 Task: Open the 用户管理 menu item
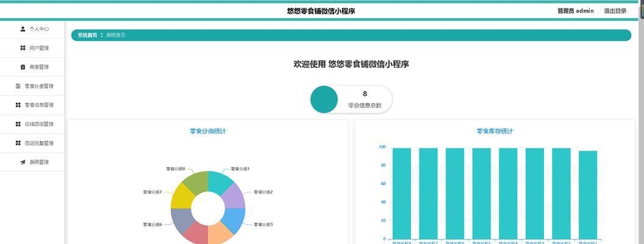pos(32,48)
